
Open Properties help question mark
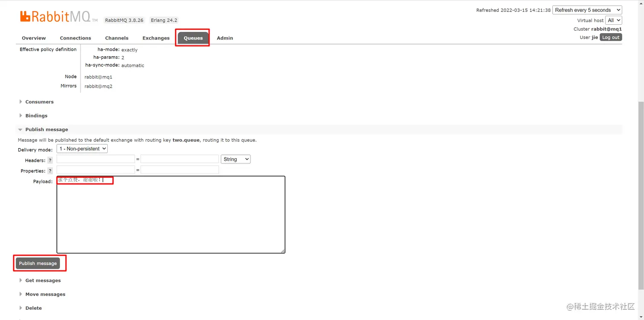tap(50, 171)
